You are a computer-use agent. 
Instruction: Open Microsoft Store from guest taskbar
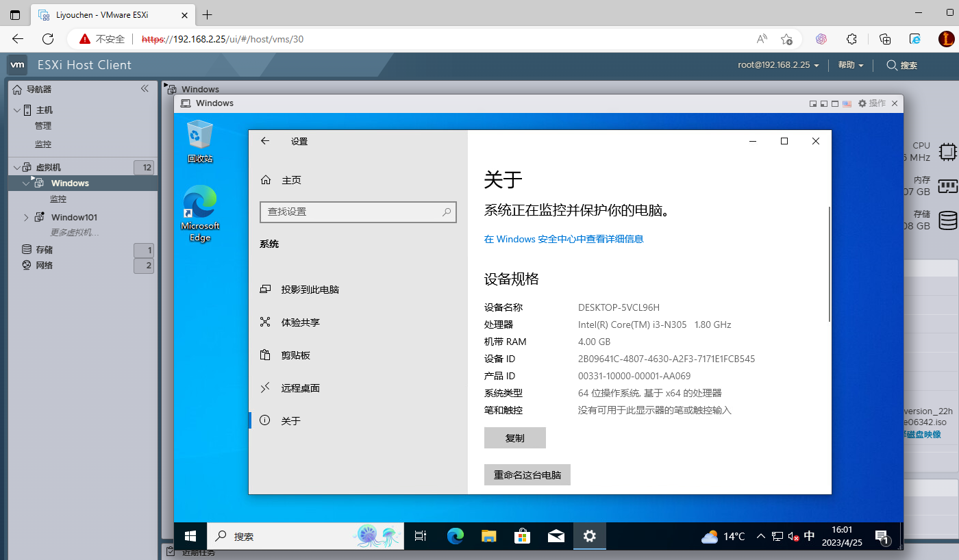coord(522,536)
